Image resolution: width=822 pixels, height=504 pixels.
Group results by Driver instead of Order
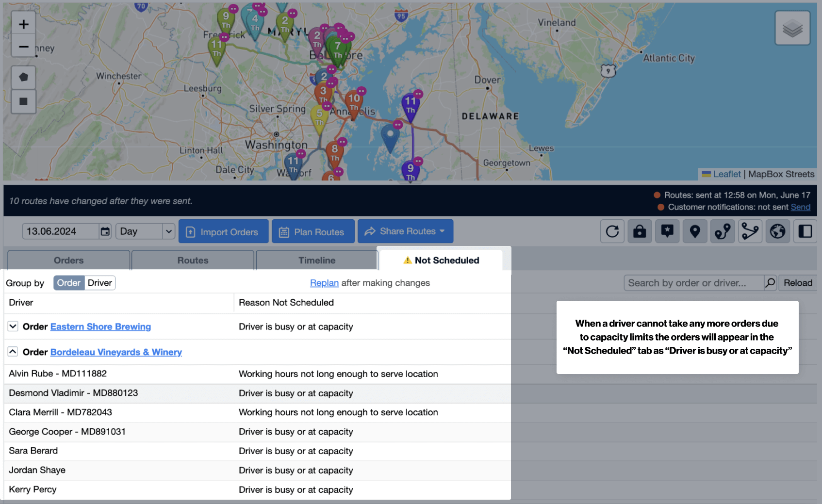point(99,283)
